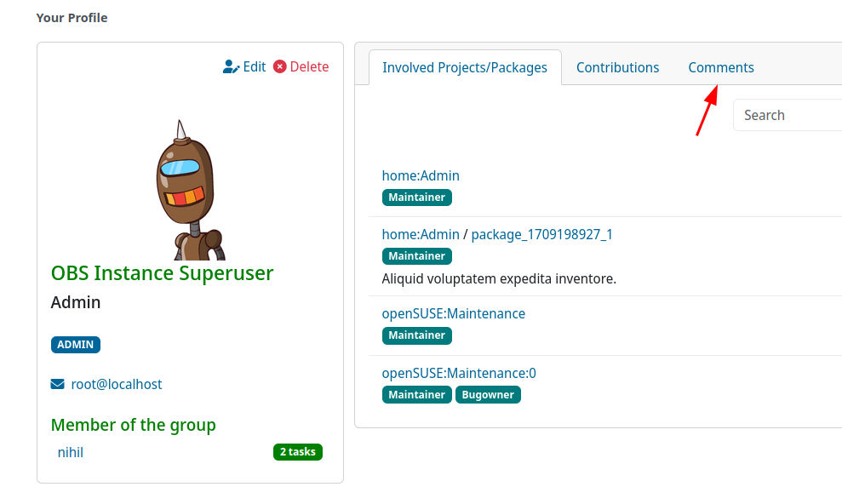This screenshot has width=842, height=504.
Task: Click the ADMIN role badge
Action: [75, 344]
